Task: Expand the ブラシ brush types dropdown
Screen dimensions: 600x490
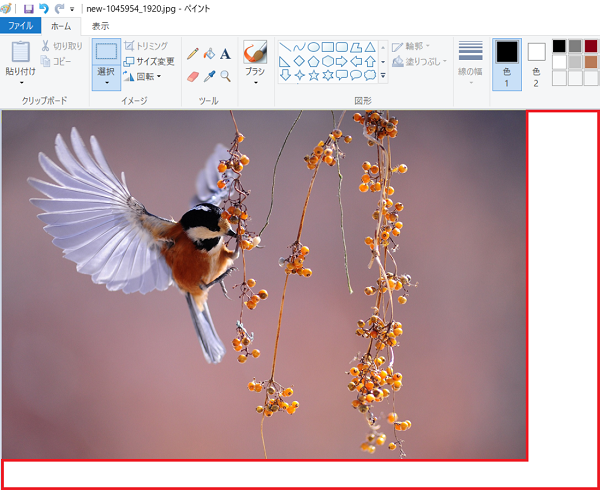Action: pos(255,83)
